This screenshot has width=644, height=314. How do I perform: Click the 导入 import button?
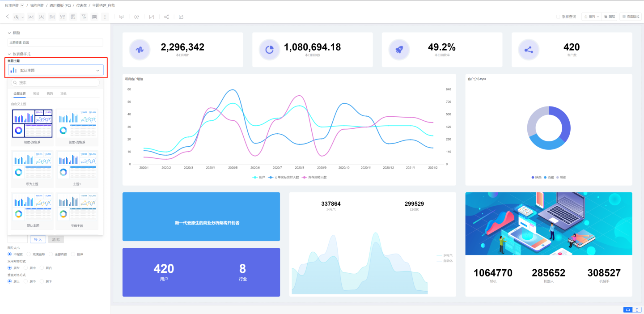pyautogui.click(x=38, y=239)
